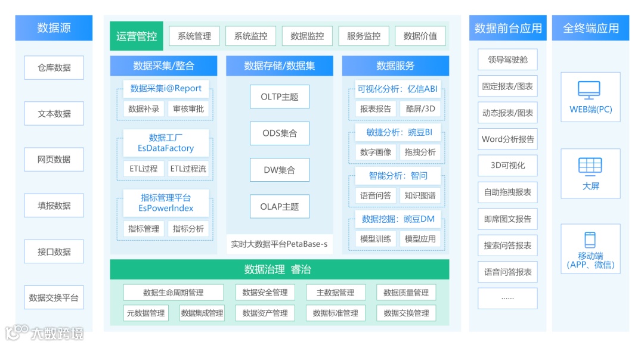Click the 数据质量管理 box

tap(406, 293)
